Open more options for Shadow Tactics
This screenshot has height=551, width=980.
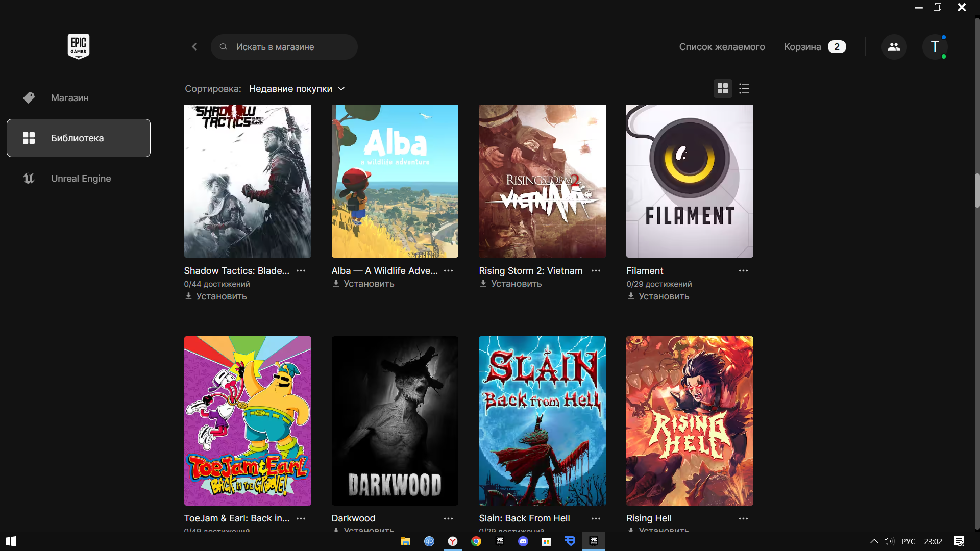(301, 271)
